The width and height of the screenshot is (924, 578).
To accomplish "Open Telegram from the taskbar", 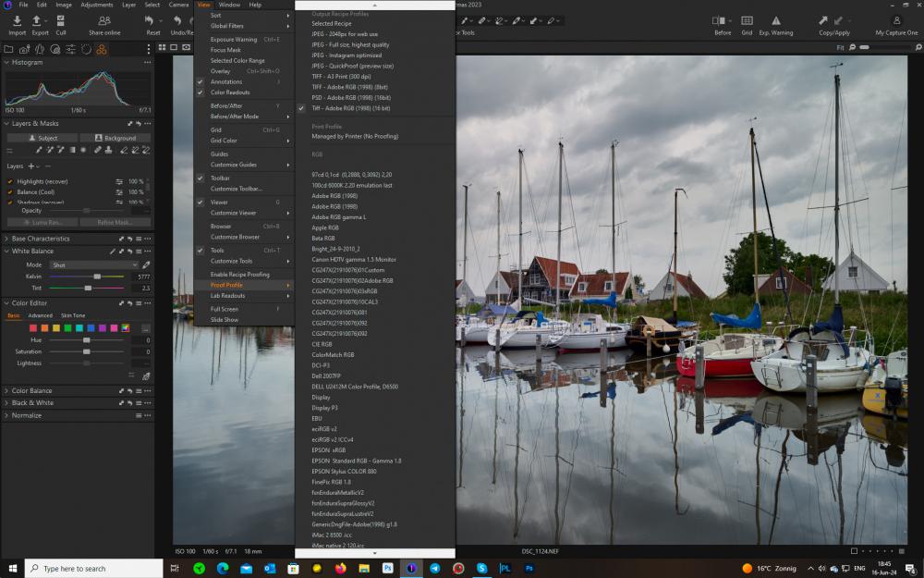I will (x=435, y=569).
